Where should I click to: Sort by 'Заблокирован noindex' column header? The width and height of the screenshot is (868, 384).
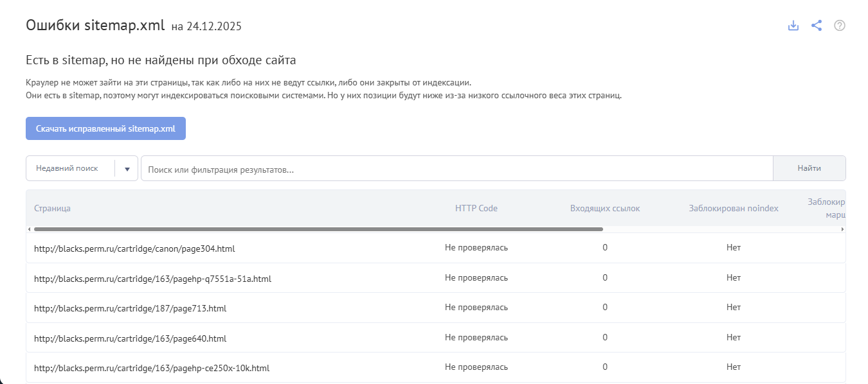click(734, 208)
